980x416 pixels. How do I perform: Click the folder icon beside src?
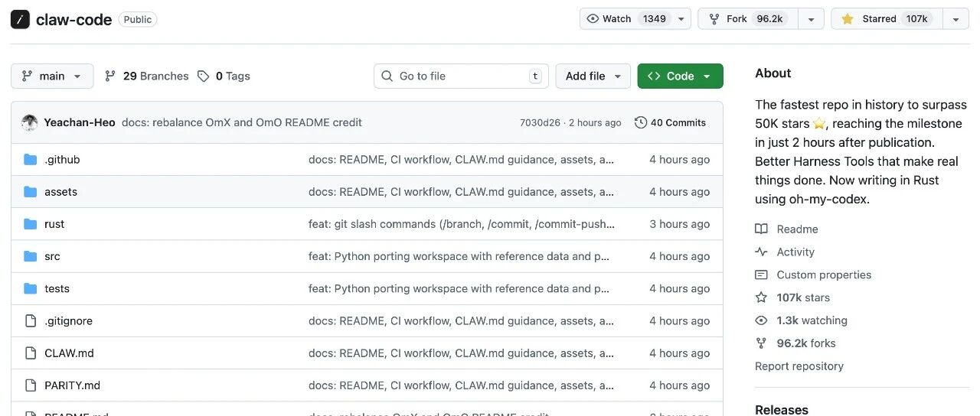(31, 256)
